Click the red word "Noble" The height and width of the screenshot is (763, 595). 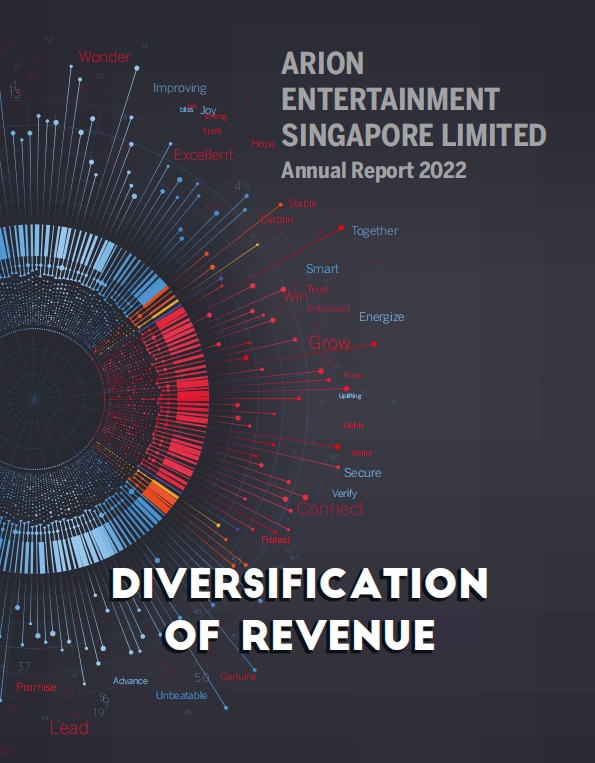(x=354, y=425)
